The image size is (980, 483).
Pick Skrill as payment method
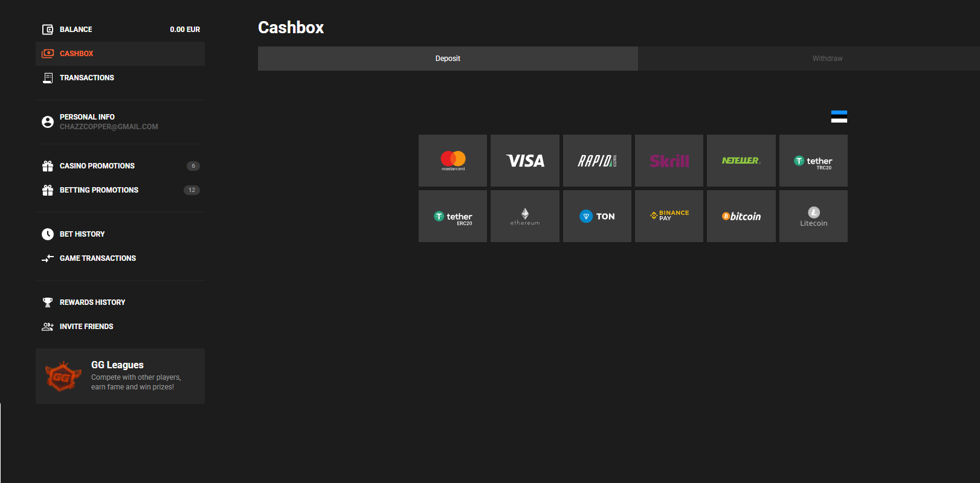coord(669,161)
